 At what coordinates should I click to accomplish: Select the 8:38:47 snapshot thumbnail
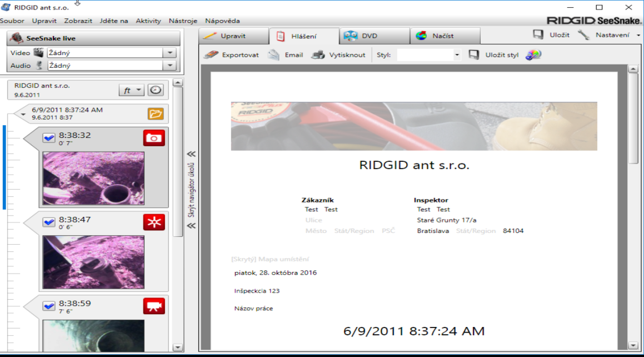click(x=94, y=262)
